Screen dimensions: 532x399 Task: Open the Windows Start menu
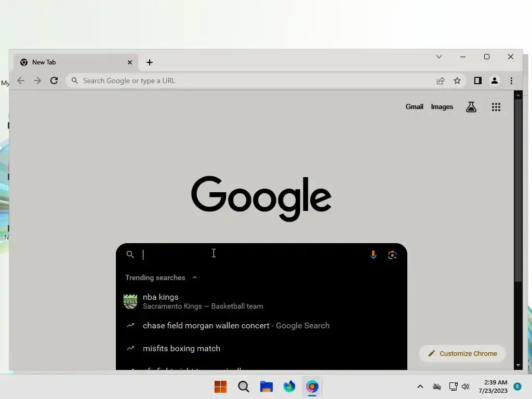click(220, 387)
